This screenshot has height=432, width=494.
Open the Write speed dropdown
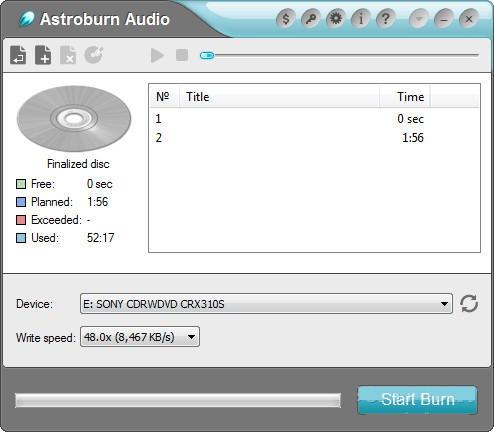click(x=140, y=337)
